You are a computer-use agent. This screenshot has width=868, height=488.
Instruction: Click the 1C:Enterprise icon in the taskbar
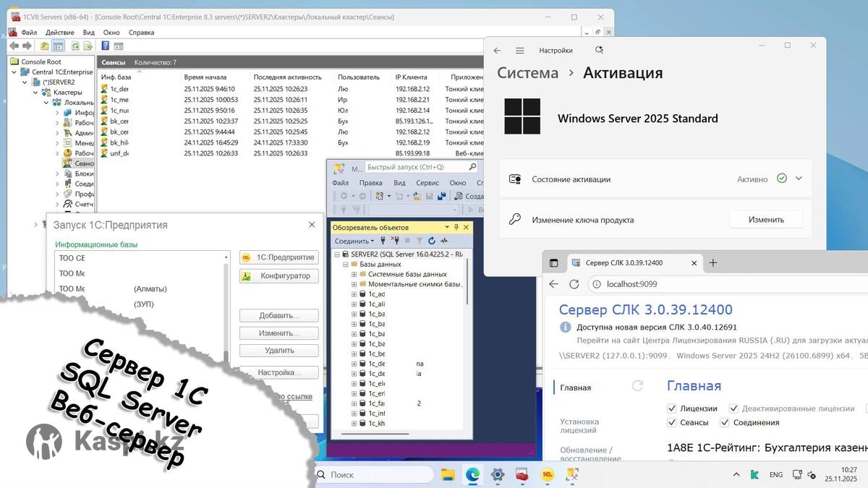coord(547,475)
